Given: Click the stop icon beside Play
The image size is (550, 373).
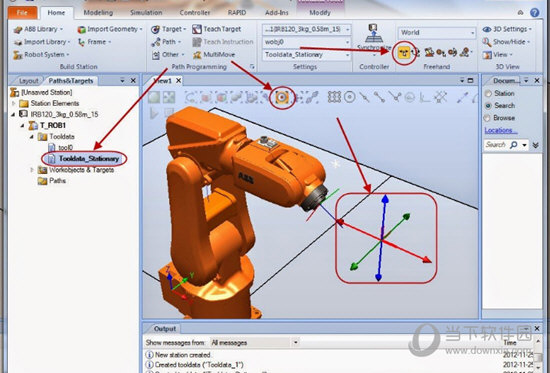Looking at the screenshot, I should click(x=169, y=113).
